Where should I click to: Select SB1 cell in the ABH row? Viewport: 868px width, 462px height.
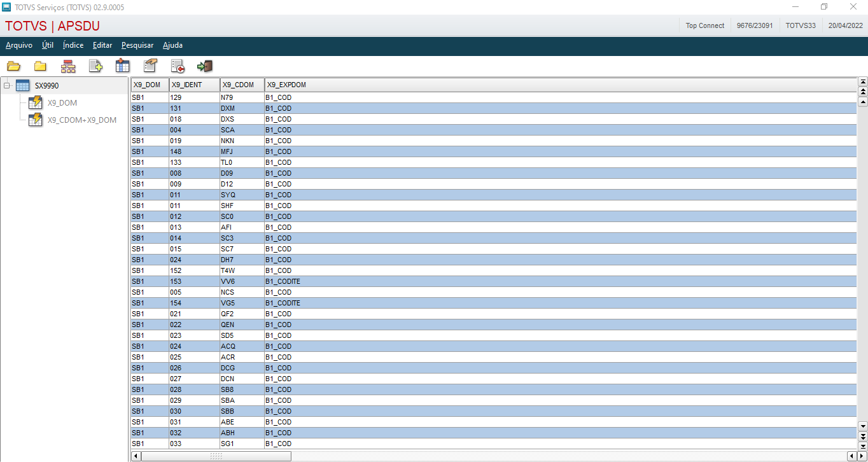(x=150, y=433)
